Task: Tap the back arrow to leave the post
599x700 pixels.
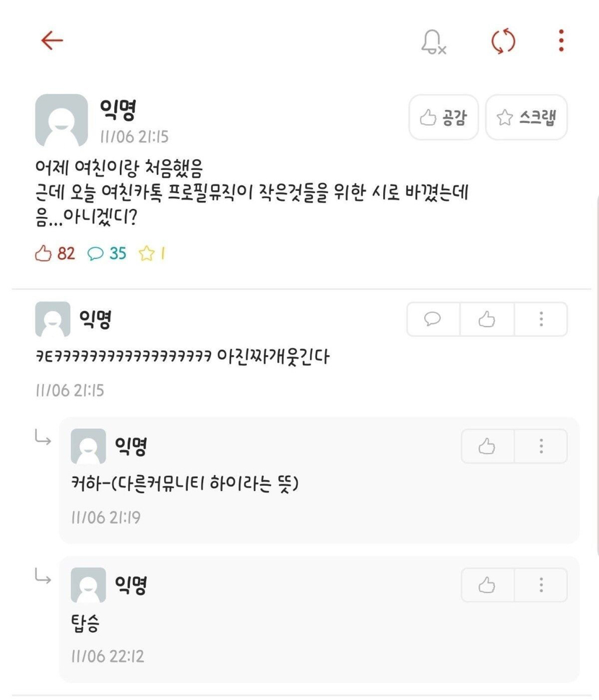Action: (52, 40)
